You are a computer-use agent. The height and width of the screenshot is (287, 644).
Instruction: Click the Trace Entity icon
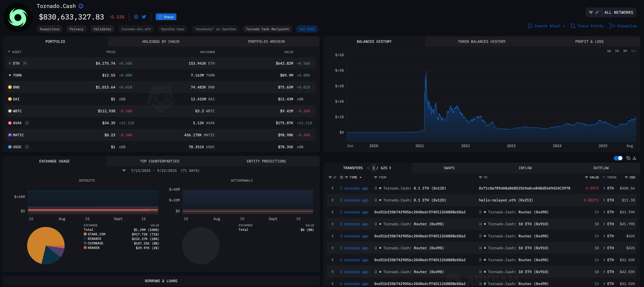pos(572,26)
